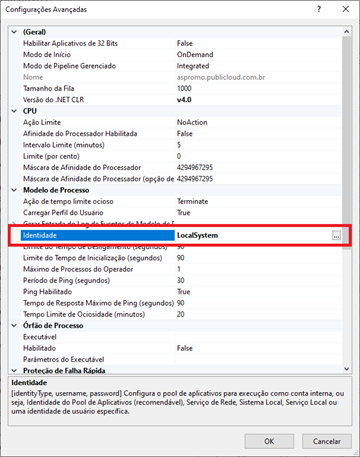The width and height of the screenshot is (360, 457).
Task: Click the LocalSystem value
Action: coord(197,235)
